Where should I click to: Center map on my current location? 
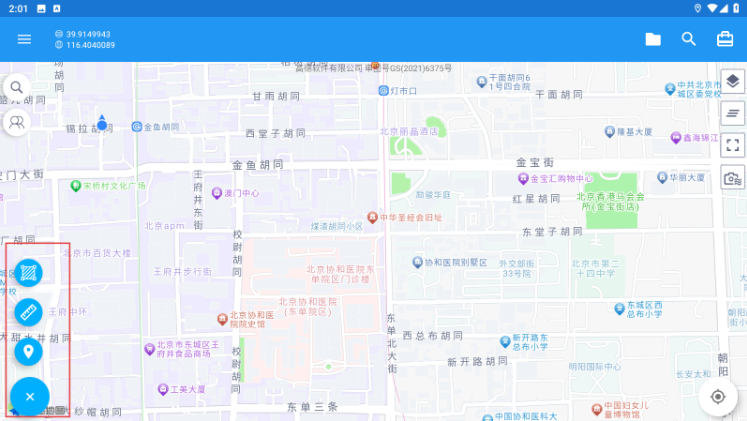click(x=718, y=397)
